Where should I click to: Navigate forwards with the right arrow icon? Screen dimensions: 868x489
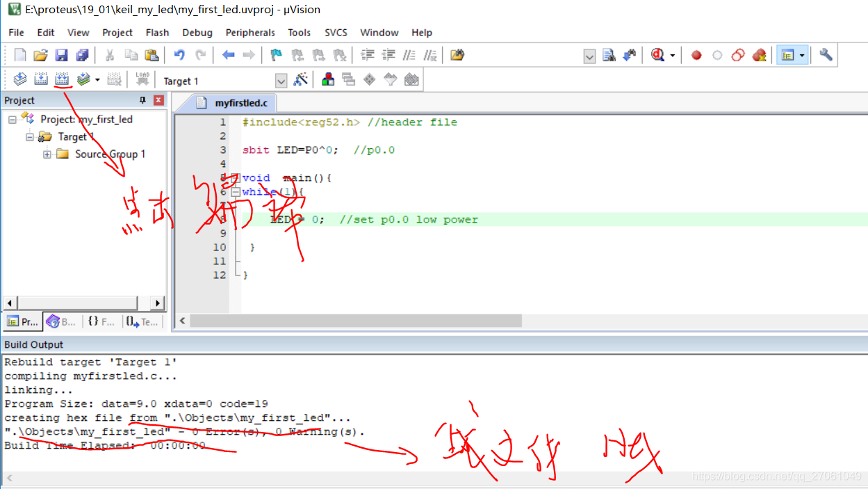tap(249, 55)
